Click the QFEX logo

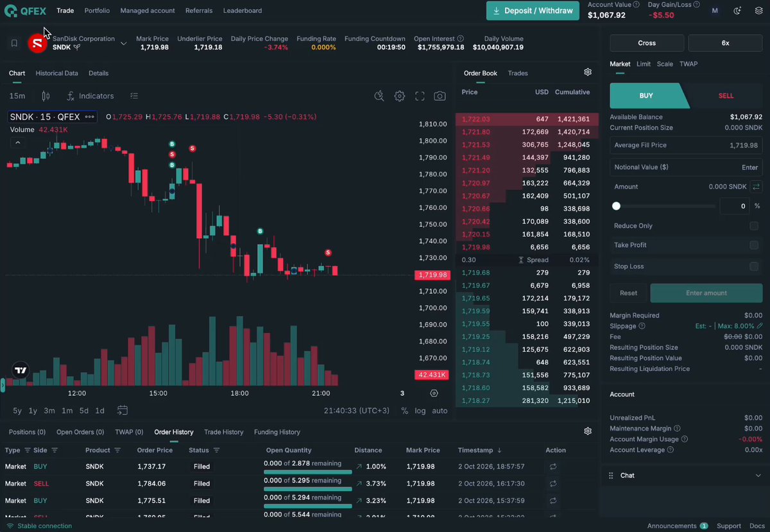(25, 11)
